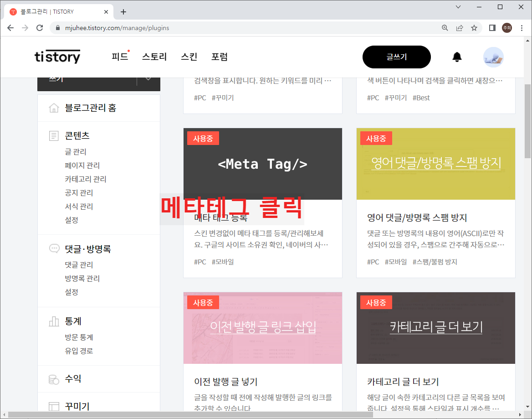
Task: Bookmark this page with star icon
Action: coord(474,28)
